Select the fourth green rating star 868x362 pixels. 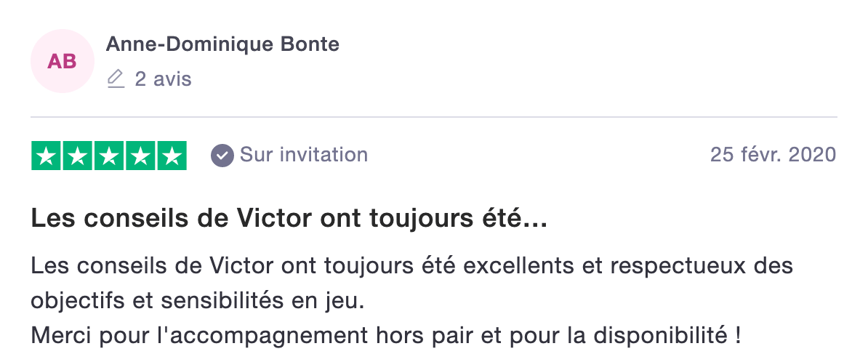(140, 156)
